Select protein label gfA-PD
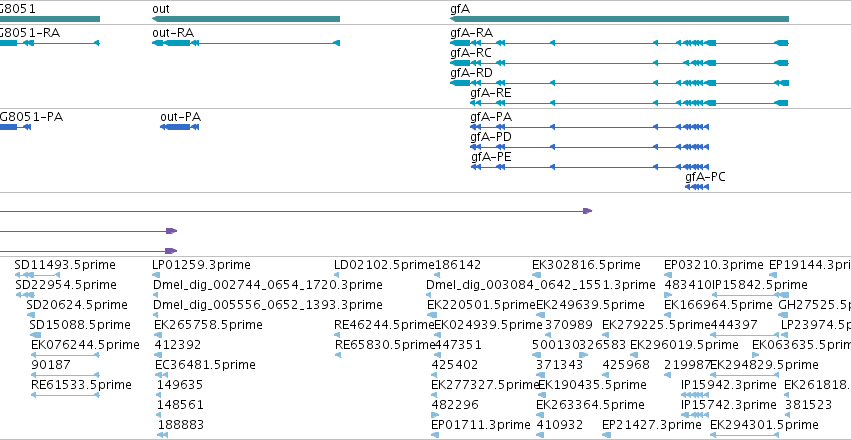The width and height of the screenshot is (851, 440). [x=491, y=137]
